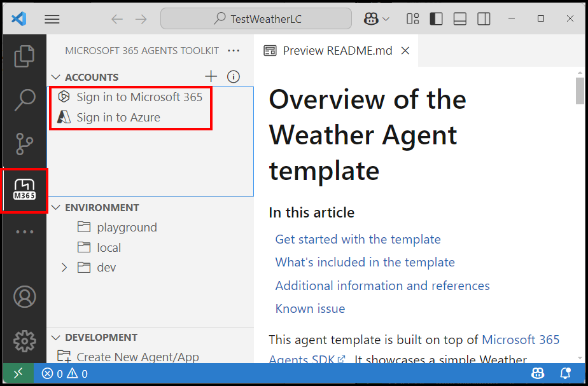Image resolution: width=588 pixels, height=386 pixels.
Task: Toggle the secondary side bar
Action: point(484,18)
